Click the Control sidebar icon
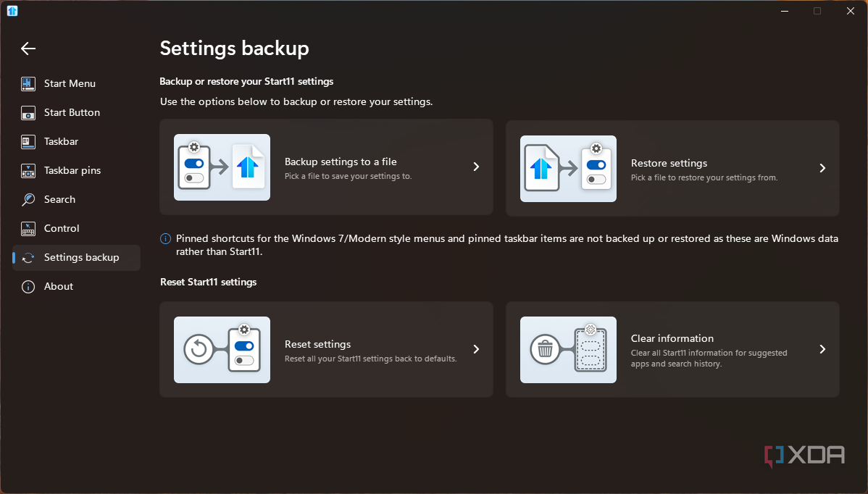868x494 pixels. click(28, 228)
